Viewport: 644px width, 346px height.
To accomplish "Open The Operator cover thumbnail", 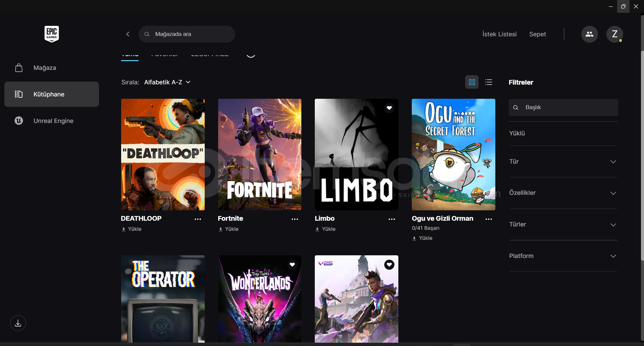I will tap(163, 299).
